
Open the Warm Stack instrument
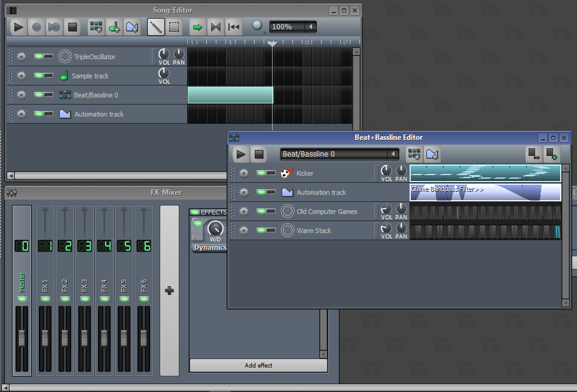326,231
